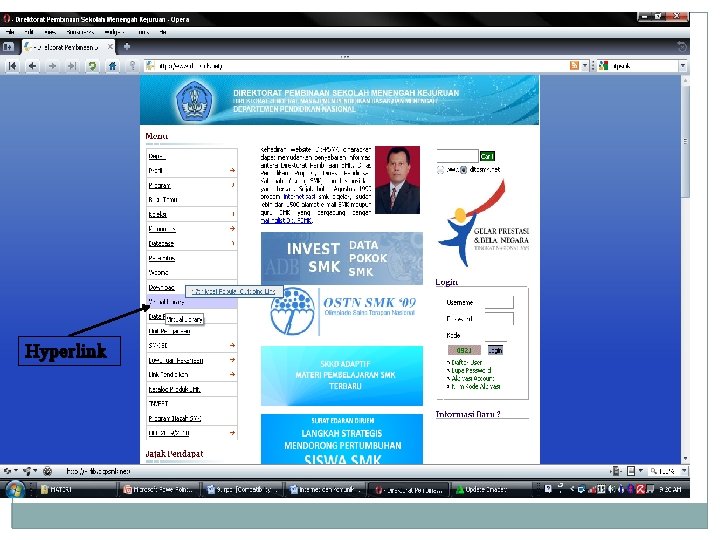720x540 pixels.
Task: Open the address bar history dropdown
Action: click(x=585, y=66)
